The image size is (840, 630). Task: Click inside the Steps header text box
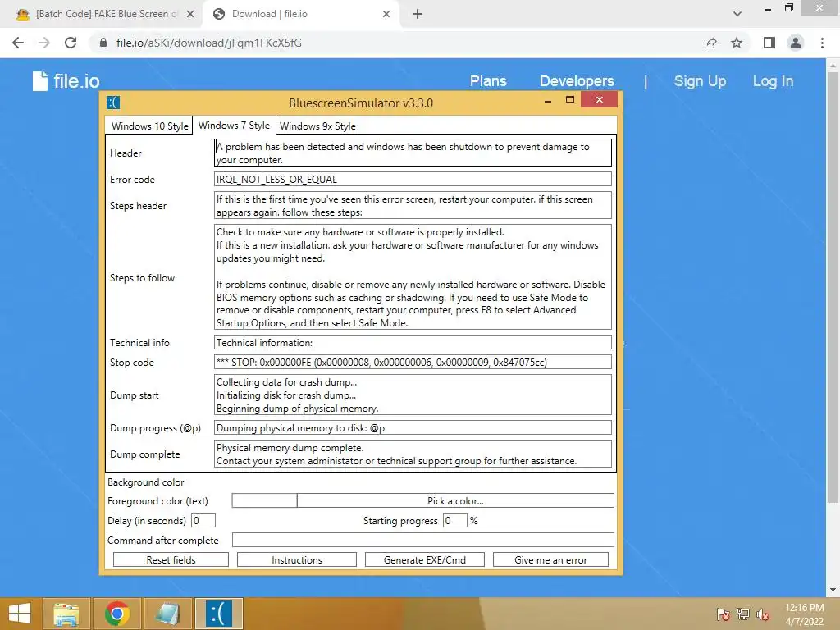[413, 205]
